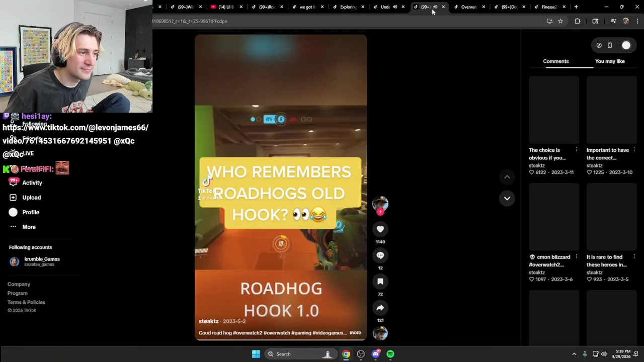Open Chrome media controls icon
The height and width of the screenshot is (362, 644).
[x=613, y=21]
